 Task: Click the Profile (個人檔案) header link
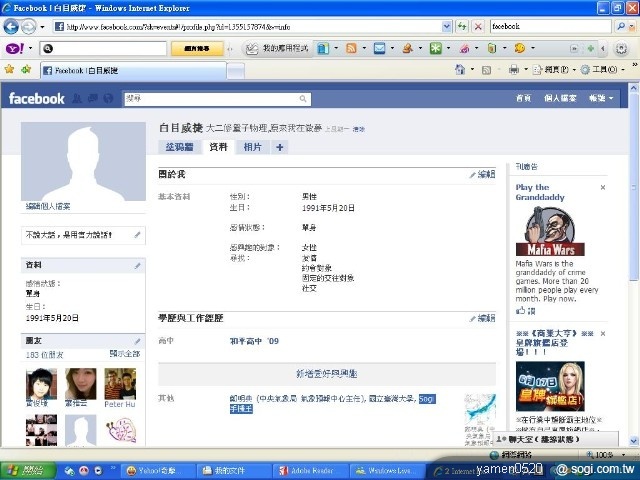point(560,98)
